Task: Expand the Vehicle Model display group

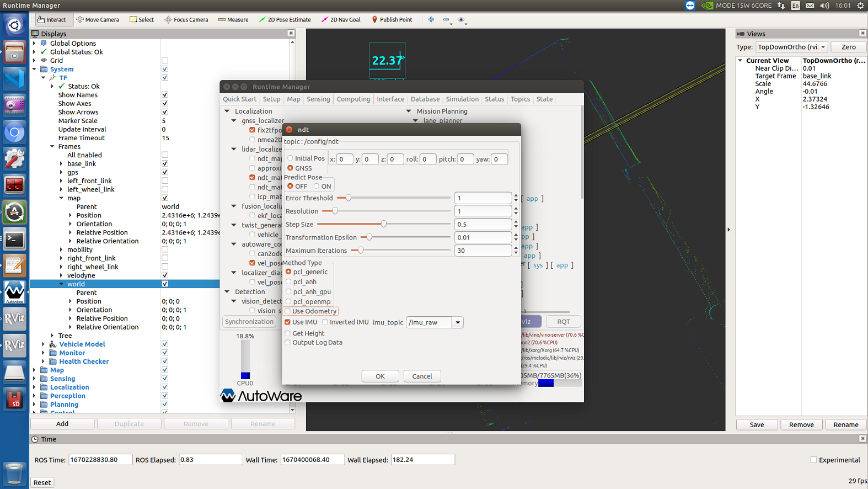Action: pos(44,344)
